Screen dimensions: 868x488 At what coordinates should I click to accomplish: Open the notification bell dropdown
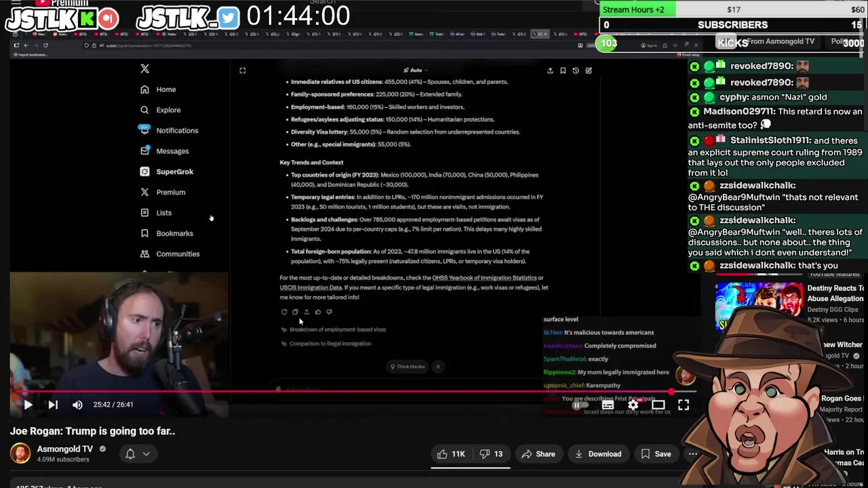point(138,454)
